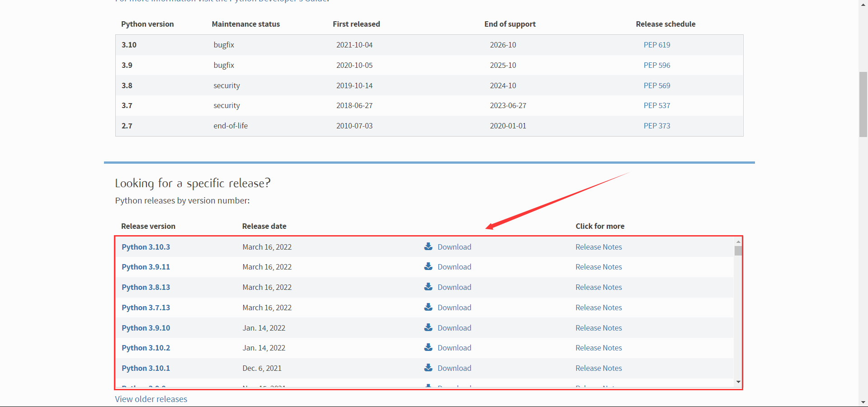The height and width of the screenshot is (407, 868).
Task: Click download icon for Python 3.10.3
Action: click(x=428, y=246)
